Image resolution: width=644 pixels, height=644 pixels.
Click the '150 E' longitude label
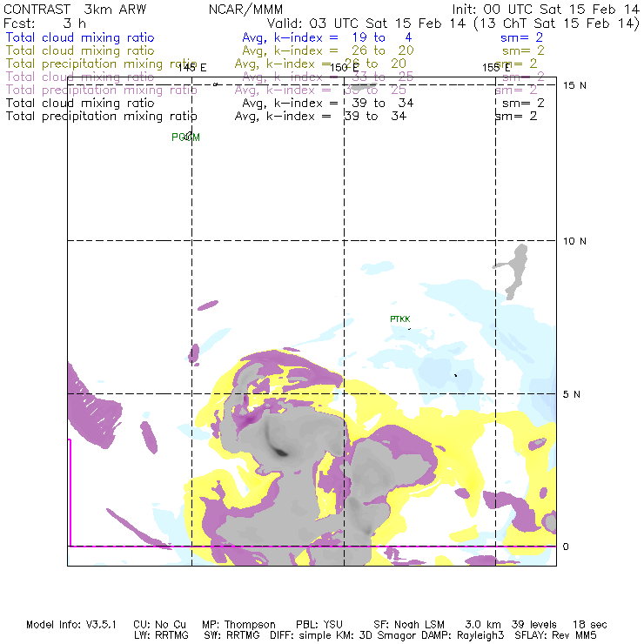click(x=344, y=67)
